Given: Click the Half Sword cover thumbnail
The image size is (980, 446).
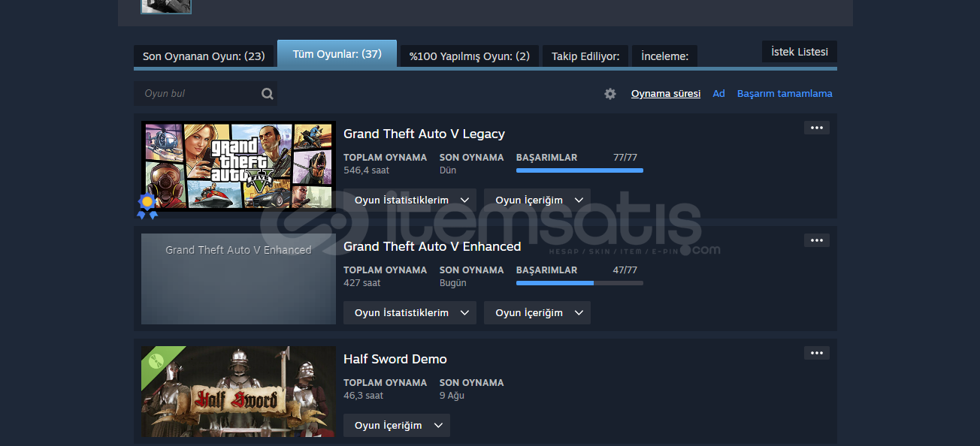Looking at the screenshot, I should pyautogui.click(x=238, y=391).
